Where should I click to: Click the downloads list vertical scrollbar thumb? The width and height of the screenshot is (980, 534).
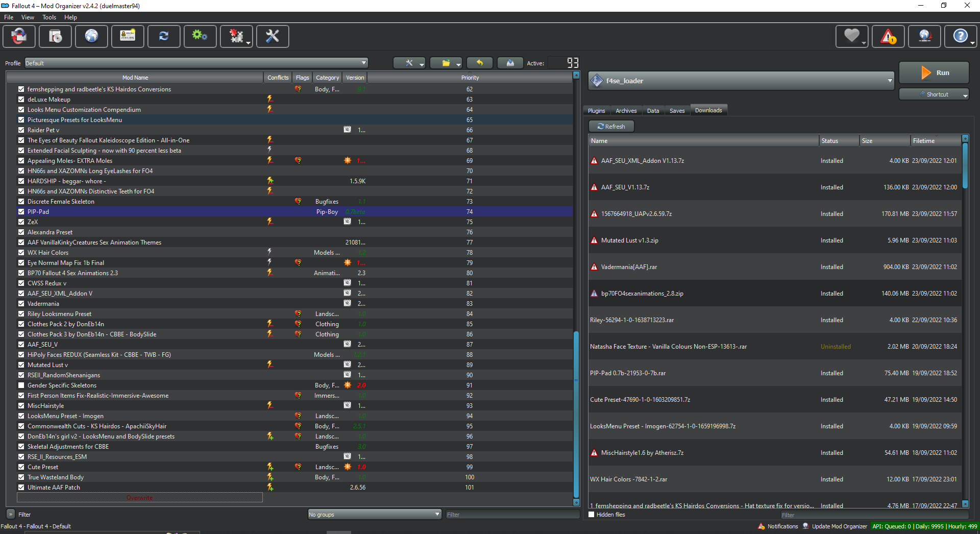[x=965, y=166]
